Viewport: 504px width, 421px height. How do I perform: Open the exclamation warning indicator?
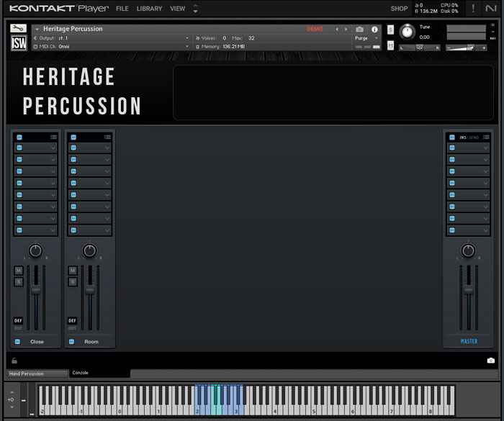coord(473,9)
